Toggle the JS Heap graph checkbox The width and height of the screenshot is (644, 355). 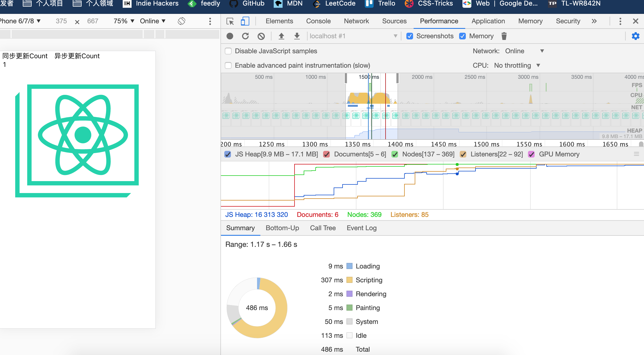click(228, 154)
